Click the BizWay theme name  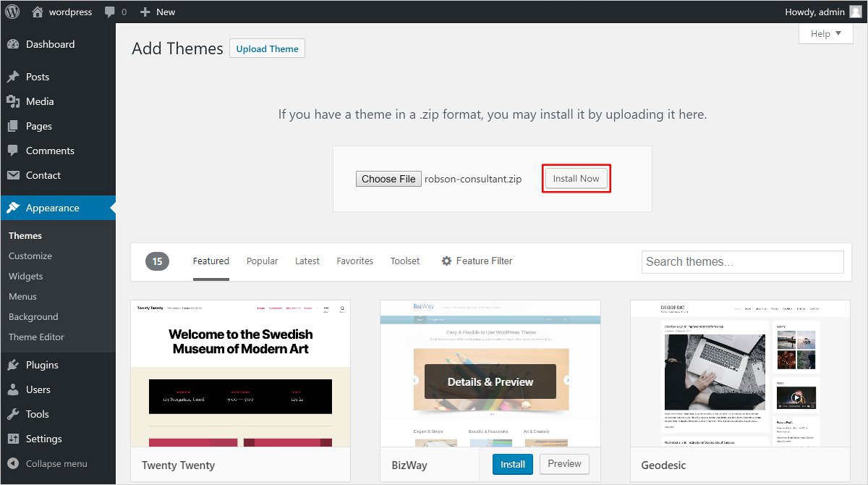(409, 465)
